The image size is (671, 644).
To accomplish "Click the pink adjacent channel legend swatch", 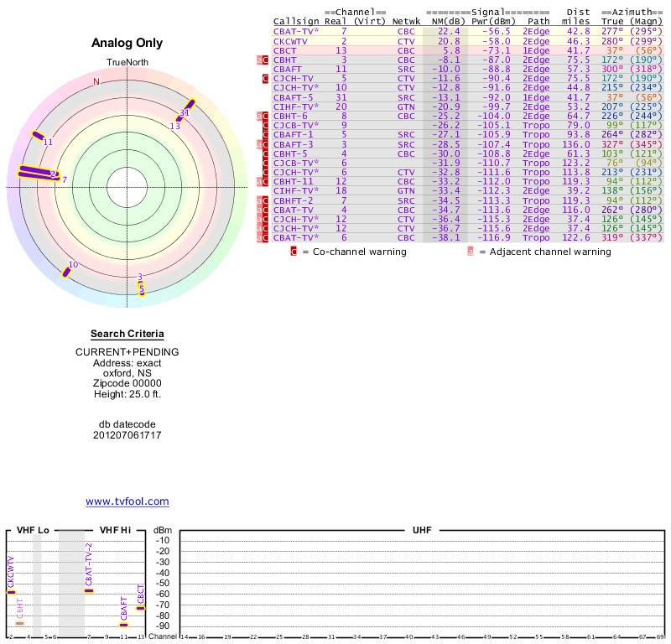I will coord(471,252).
